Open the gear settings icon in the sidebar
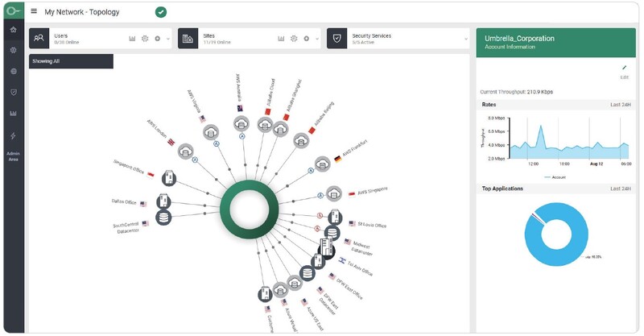The height and width of the screenshot is (336, 644). click(x=13, y=51)
